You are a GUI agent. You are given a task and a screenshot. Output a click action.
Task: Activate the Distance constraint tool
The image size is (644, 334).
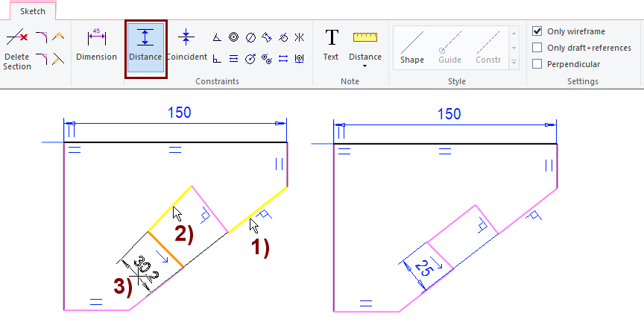click(x=145, y=46)
